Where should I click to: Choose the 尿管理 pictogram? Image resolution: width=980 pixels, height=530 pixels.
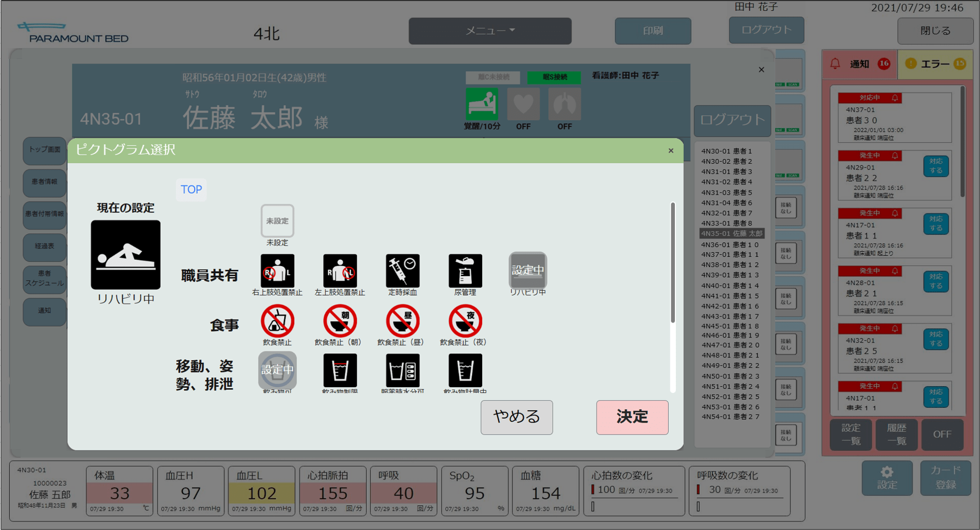tap(465, 271)
